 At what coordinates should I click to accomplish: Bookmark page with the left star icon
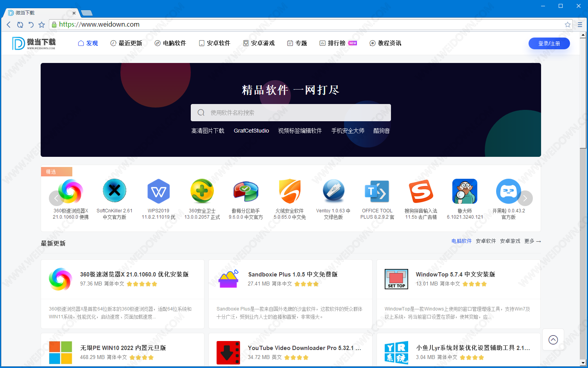pos(41,25)
